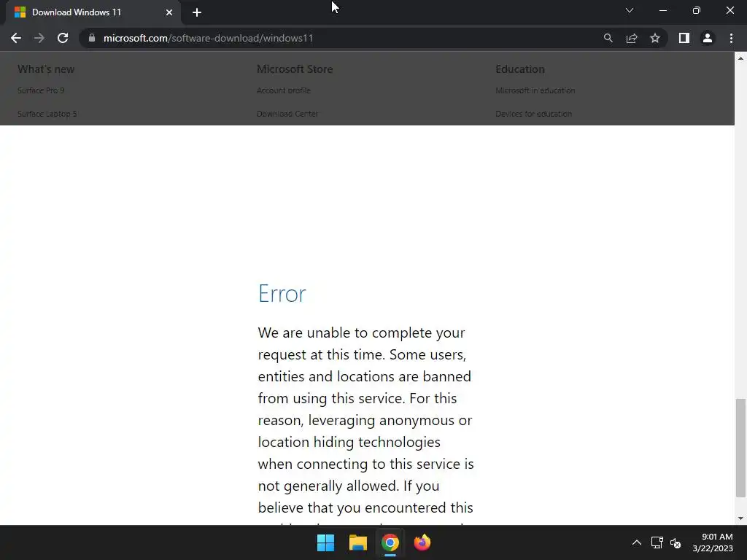This screenshot has height=560, width=747.
Task: Click the Microsoft Store footer heading
Action: pyautogui.click(x=295, y=69)
